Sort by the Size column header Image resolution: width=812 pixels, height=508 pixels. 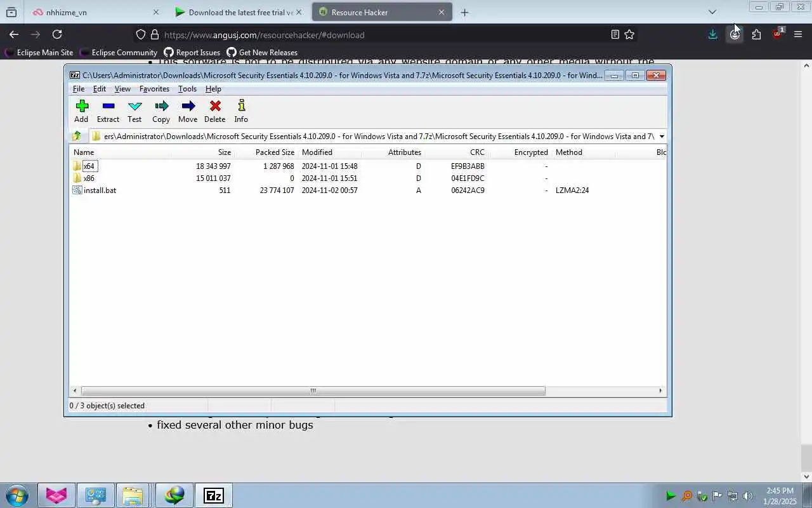pos(202,152)
